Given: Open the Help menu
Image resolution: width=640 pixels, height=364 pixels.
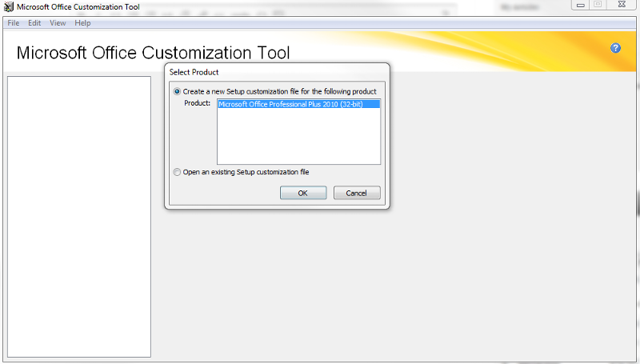Looking at the screenshot, I should point(82,23).
